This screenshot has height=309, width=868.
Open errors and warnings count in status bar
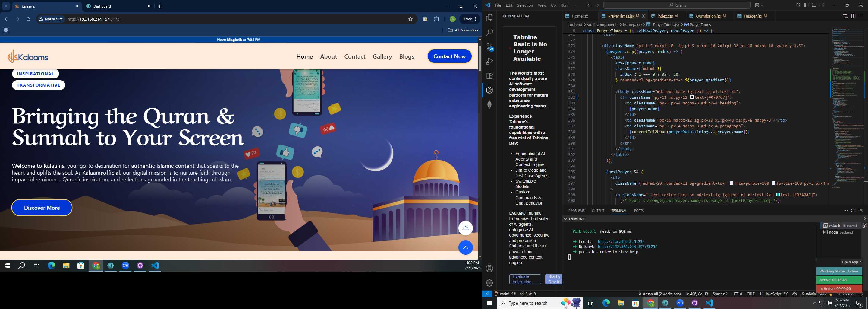(528, 294)
